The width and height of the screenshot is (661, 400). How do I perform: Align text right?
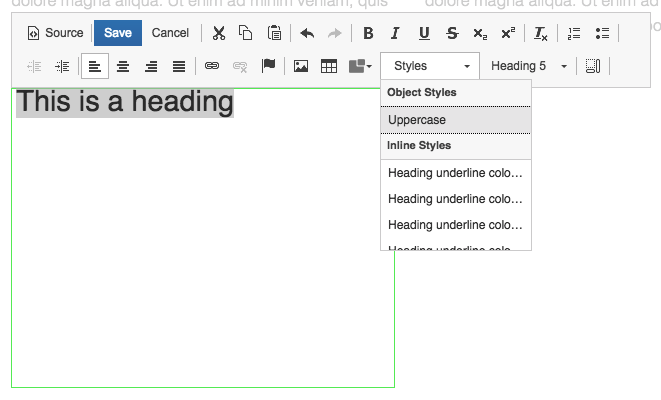tap(151, 66)
